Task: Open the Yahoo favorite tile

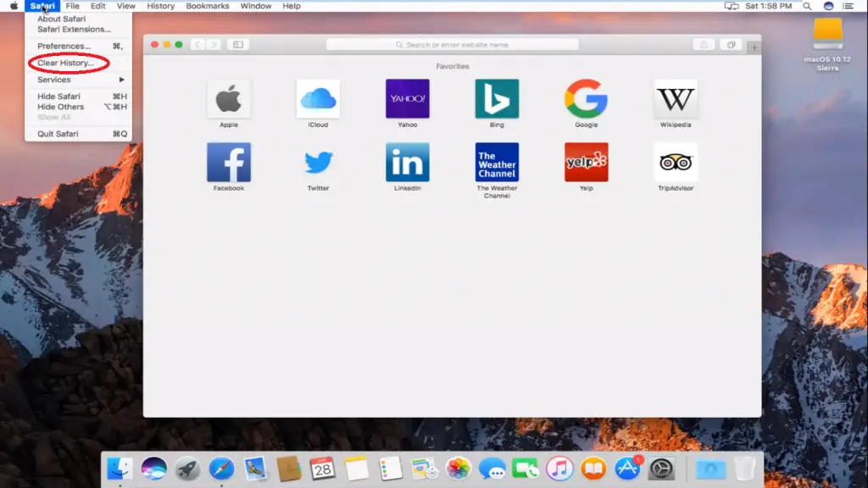Action: coord(408,99)
